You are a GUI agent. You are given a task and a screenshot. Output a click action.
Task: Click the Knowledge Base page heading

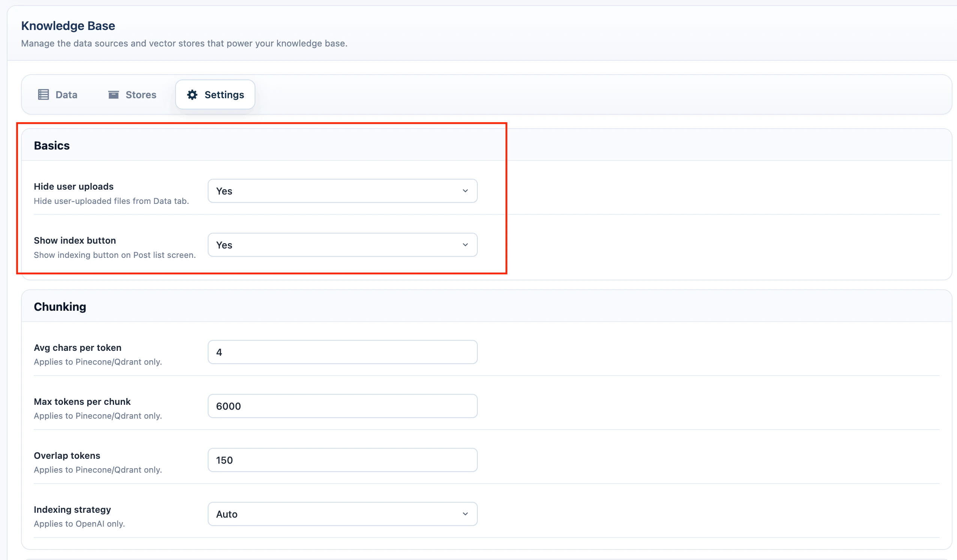coord(68,26)
